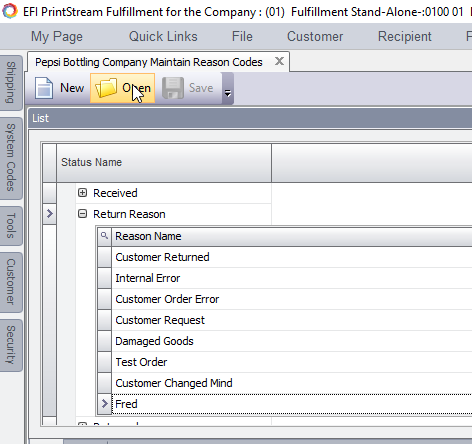Open the Recipient menu
472x444 pixels.
click(x=405, y=36)
